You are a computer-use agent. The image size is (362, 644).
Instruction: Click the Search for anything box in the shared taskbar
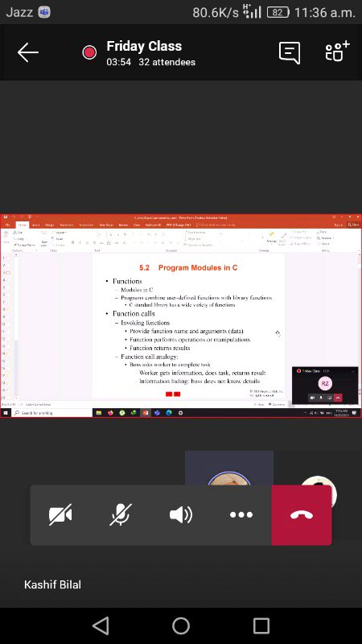click(51, 413)
